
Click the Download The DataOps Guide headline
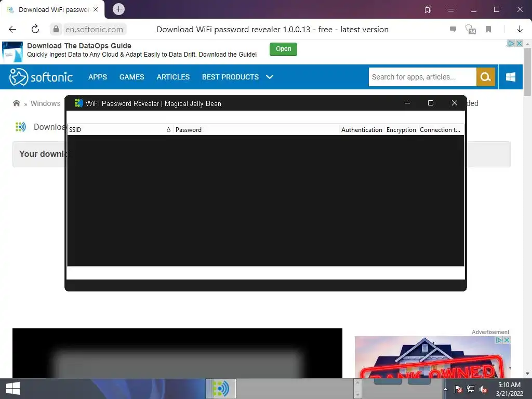(x=79, y=46)
